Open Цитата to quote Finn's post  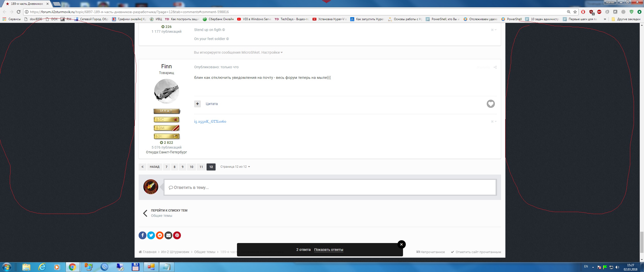pos(212,104)
